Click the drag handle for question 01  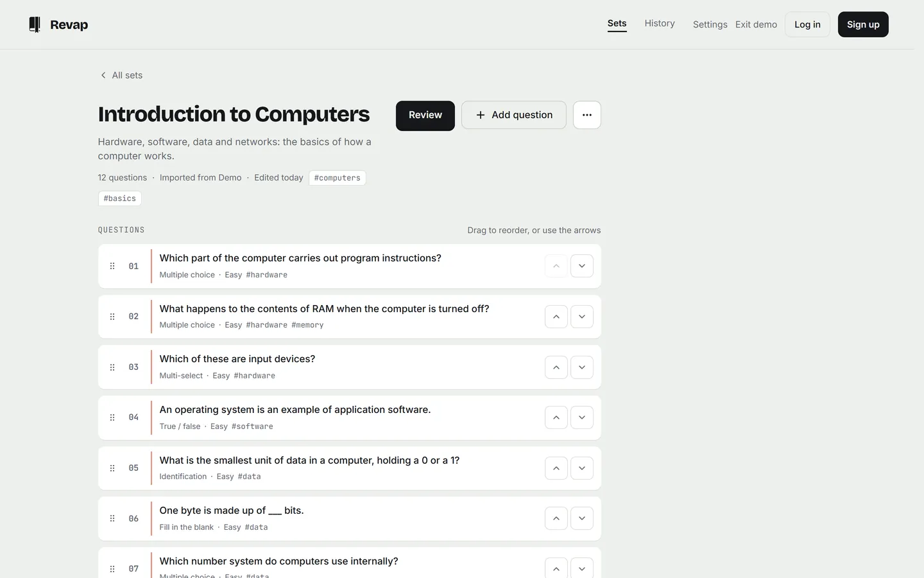(112, 266)
